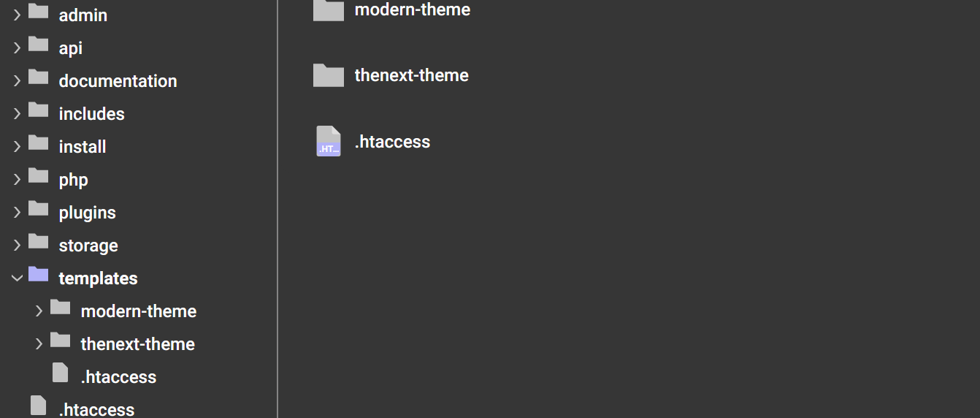Expand thenext-theme subfolder in the tree

point(39,344)
